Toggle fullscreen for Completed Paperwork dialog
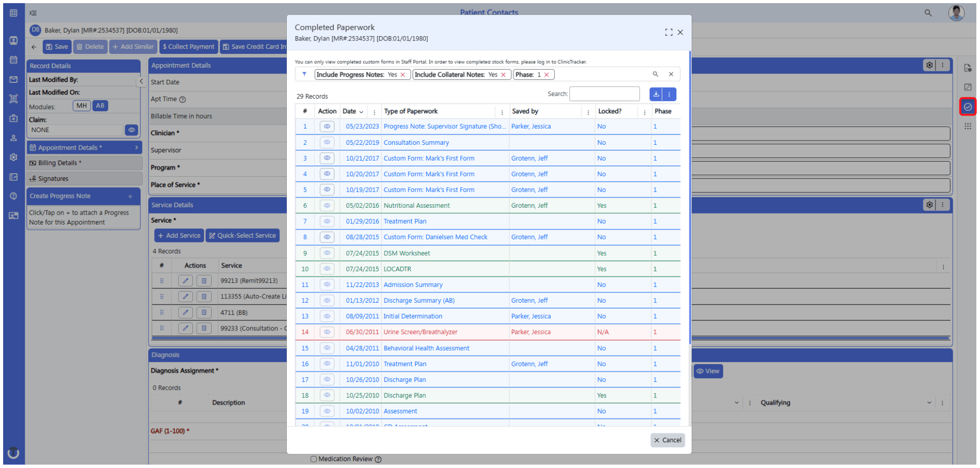Image resolution: width=980 pixels, height=468 pixels. [669, 33]
